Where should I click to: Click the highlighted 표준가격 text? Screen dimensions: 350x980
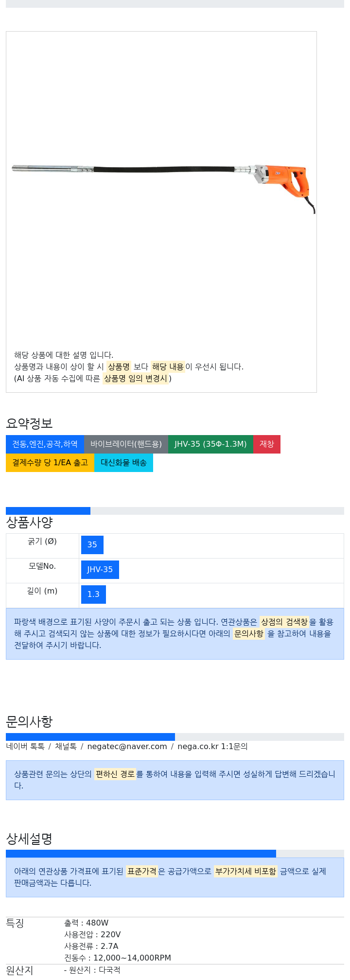click(142, 872)
